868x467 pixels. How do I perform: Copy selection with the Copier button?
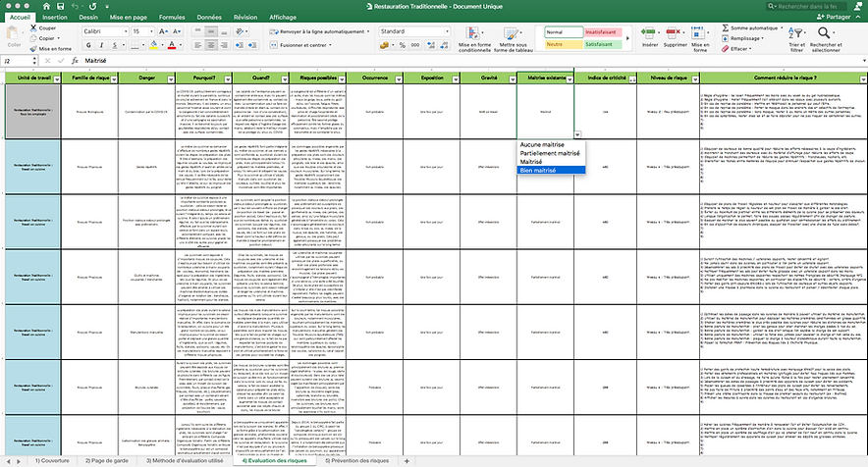point(43,38)
